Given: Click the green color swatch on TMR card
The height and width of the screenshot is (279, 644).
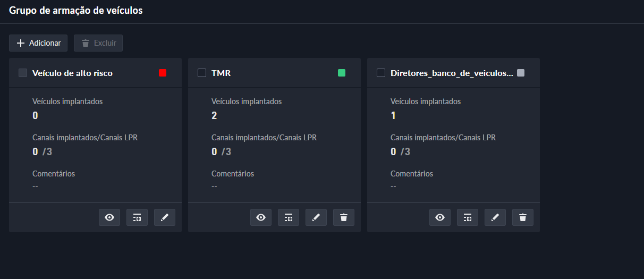Looking at the screenshot, I should [342, 73].
